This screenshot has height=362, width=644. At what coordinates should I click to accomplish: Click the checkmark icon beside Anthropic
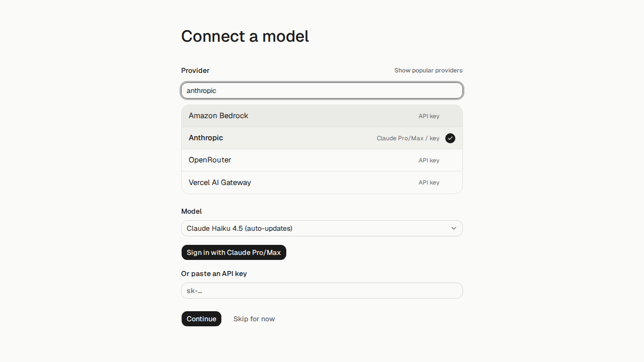[x=450, y=138]
